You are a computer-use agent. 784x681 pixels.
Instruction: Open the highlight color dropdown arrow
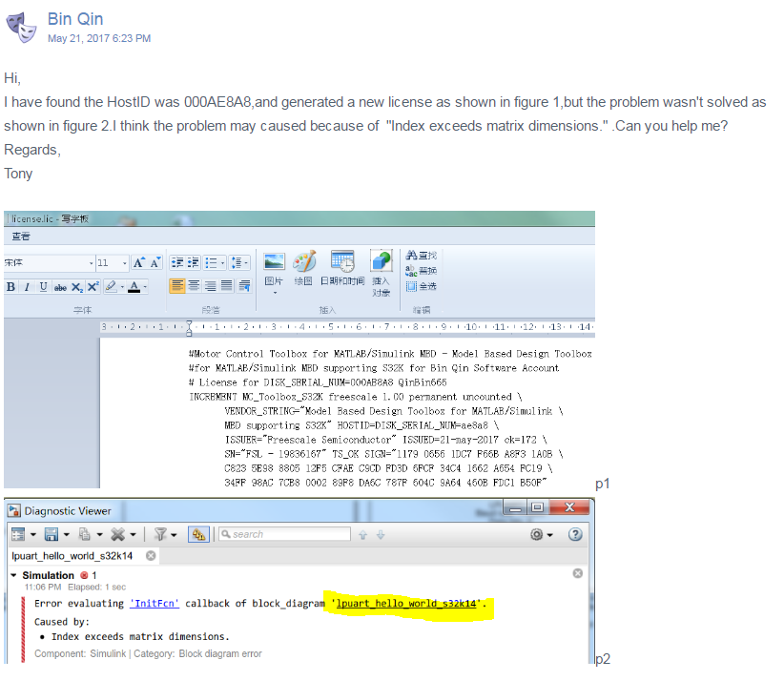point(122,287)
